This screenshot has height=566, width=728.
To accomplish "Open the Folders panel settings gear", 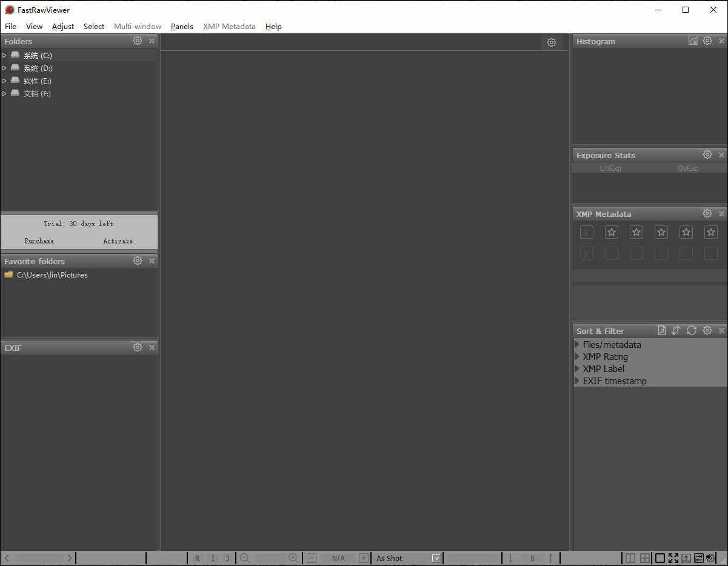I will (x=137, y=41).
